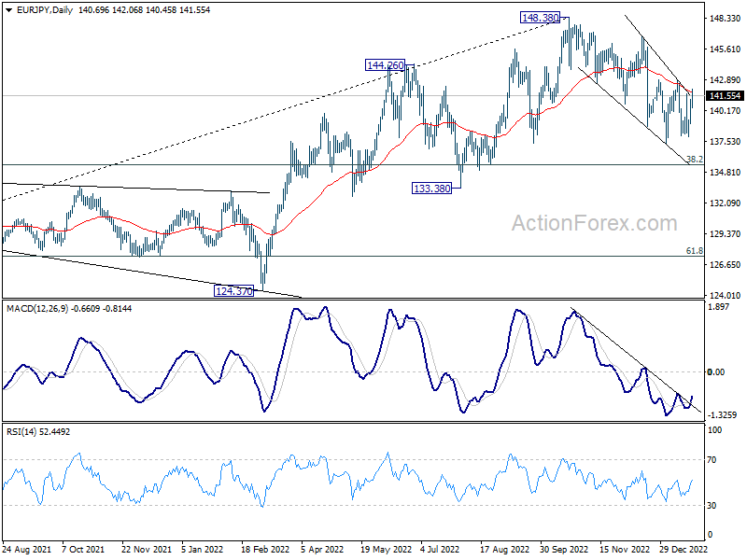The image size is (747, 560).
Task: Click the 24 Aug 2021 date label
Action: [27, 549]
